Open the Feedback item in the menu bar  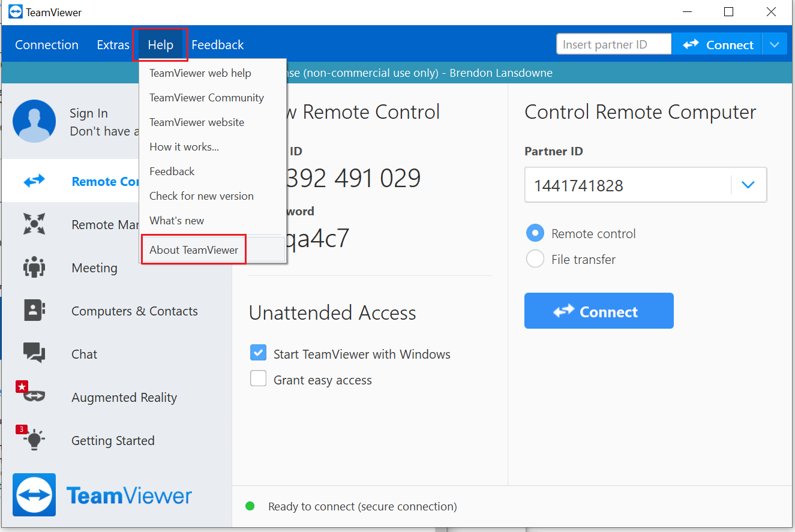point(218,45)
